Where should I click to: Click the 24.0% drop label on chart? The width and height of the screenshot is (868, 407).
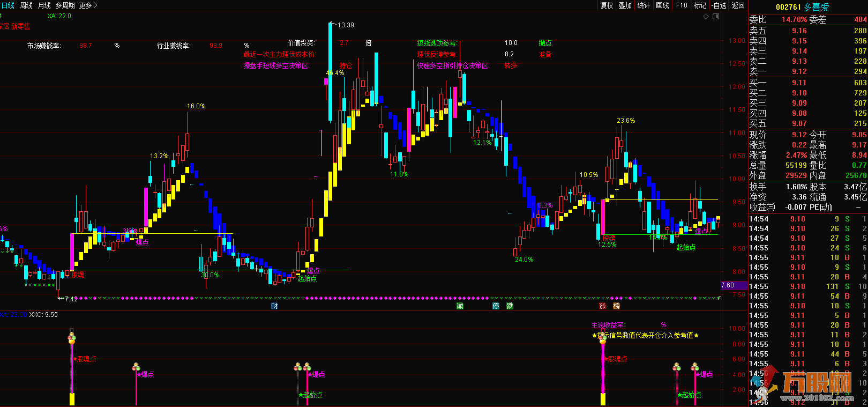click(524, 260)
